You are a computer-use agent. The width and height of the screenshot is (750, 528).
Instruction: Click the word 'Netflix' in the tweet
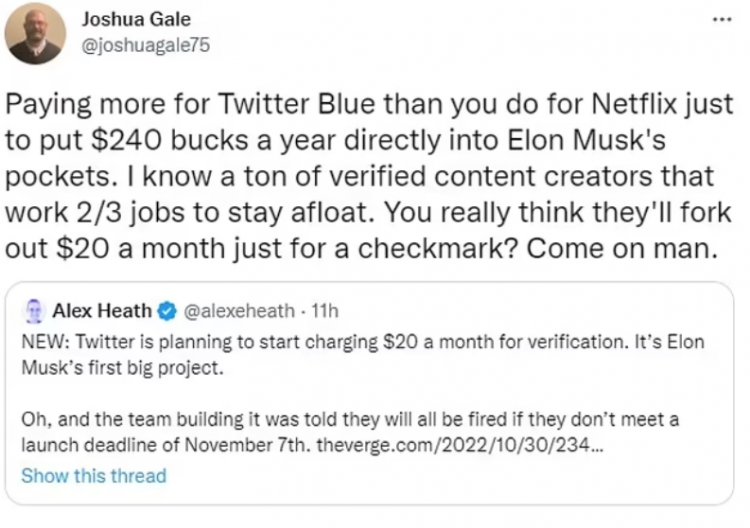point(634,103)
